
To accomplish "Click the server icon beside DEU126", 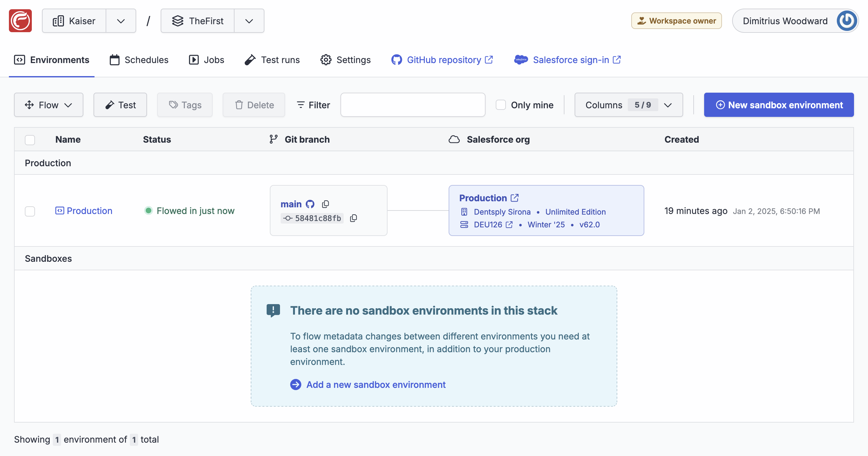I will (x=464, y=224).
